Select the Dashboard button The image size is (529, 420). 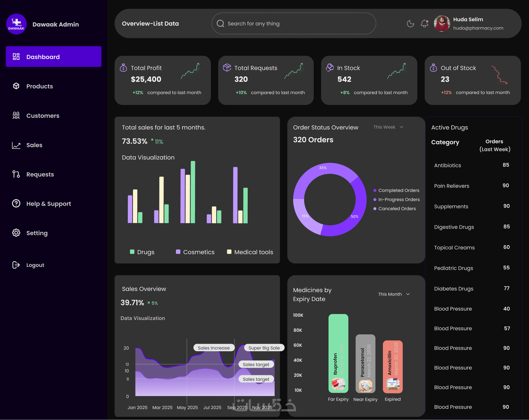coord(54,57)
